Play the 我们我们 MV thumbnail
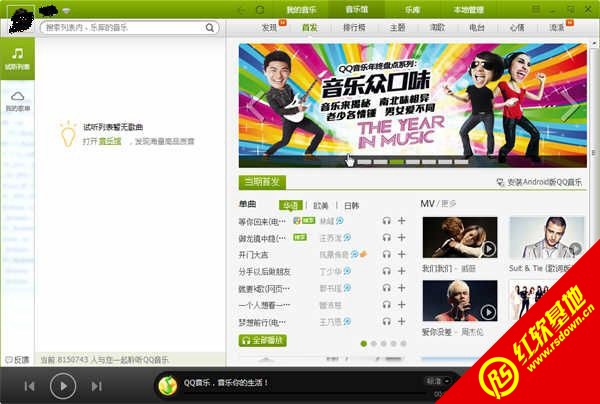Viewport: 600px width, 404px height. (460, 238)
